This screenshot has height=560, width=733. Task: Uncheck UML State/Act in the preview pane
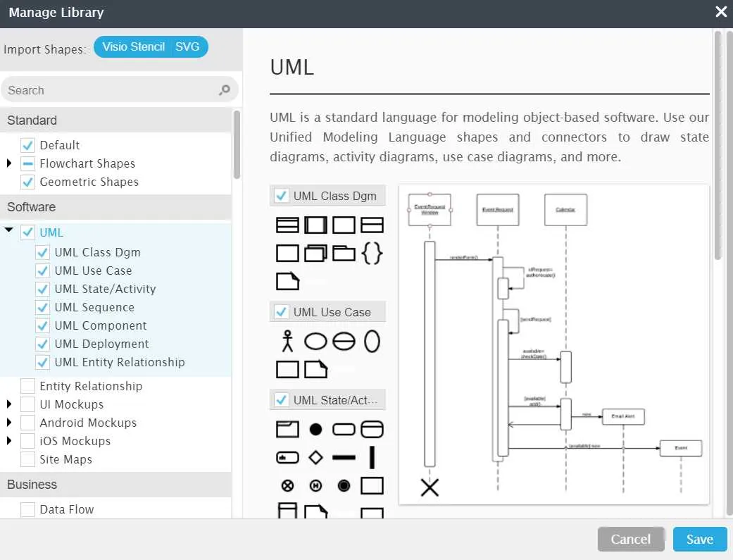[281, 399]
